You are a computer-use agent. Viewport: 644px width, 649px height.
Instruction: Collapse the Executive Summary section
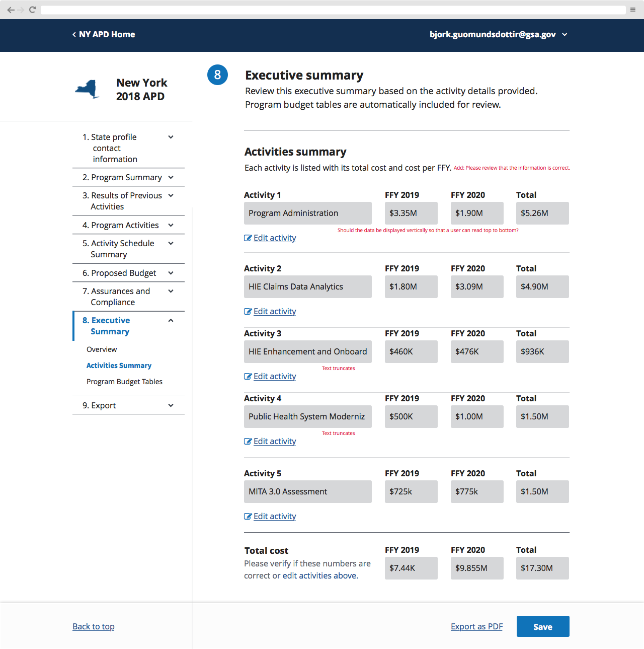(x=171, y=320)
